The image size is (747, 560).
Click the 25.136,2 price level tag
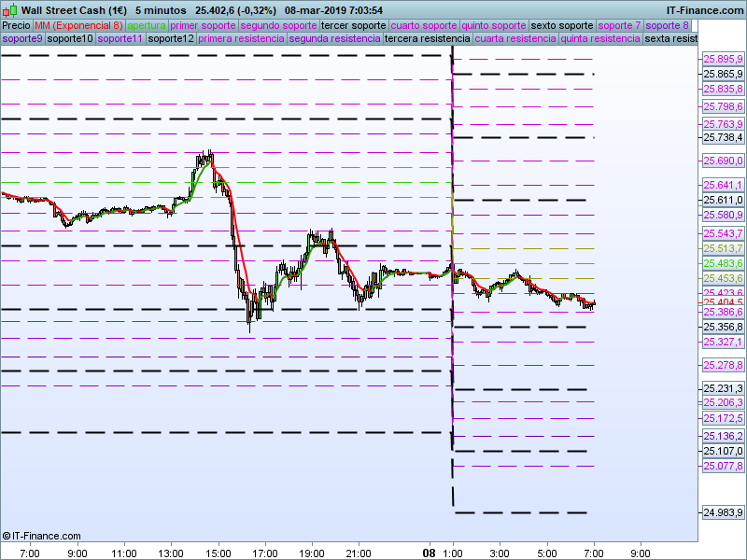pyautogui.click(x=723, y=436)
